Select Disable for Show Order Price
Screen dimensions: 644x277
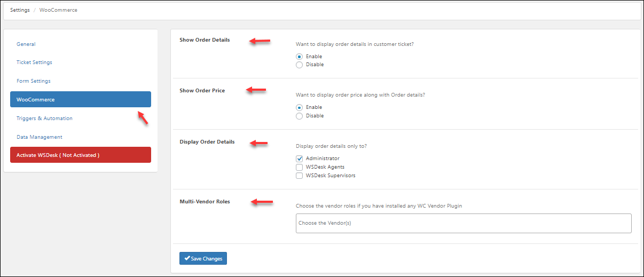pyautogui.click(x=300, y=116)
